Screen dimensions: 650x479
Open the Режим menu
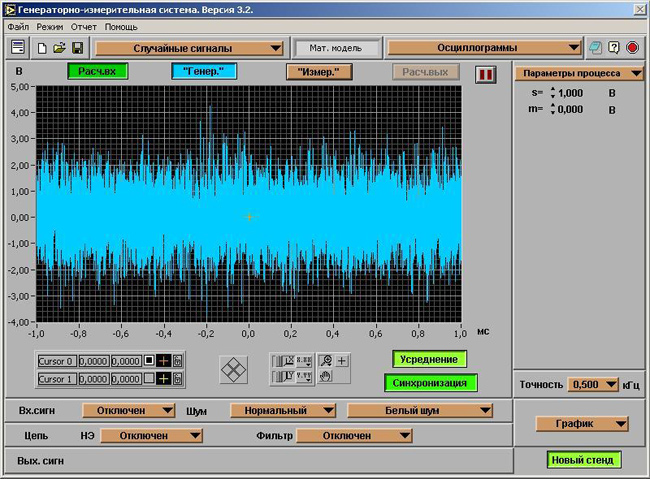pyautogui.click(x=50, y=27)
